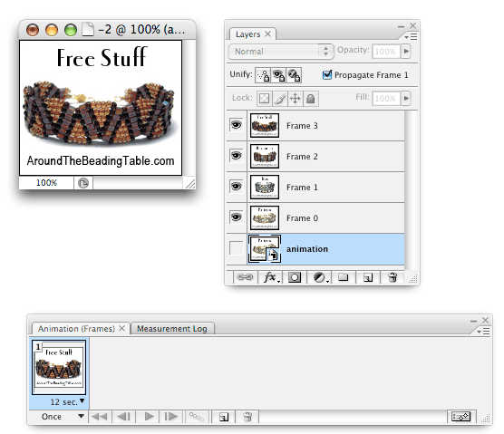Play the animation

[149, 417]
